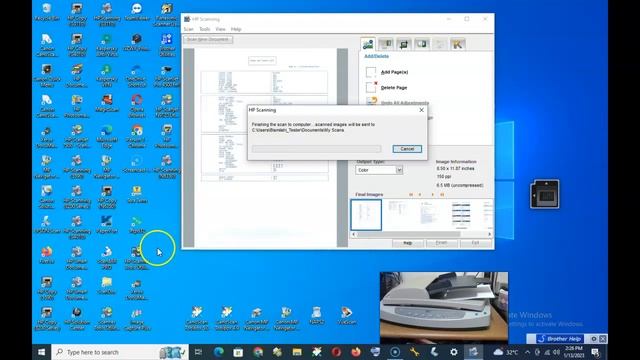Click the thumbnail strip right scroll arrow

pyautogui.click(x=490, y=234)
